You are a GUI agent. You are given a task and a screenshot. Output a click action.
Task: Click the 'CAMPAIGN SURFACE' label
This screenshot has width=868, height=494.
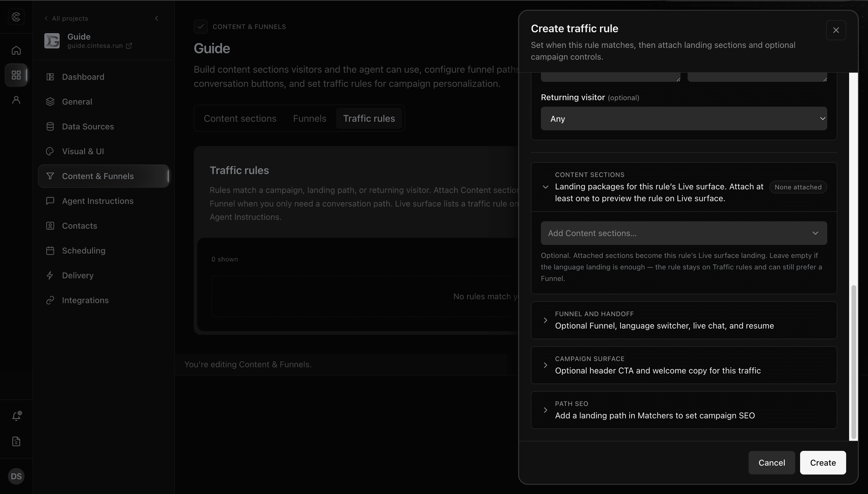point(589,359)
